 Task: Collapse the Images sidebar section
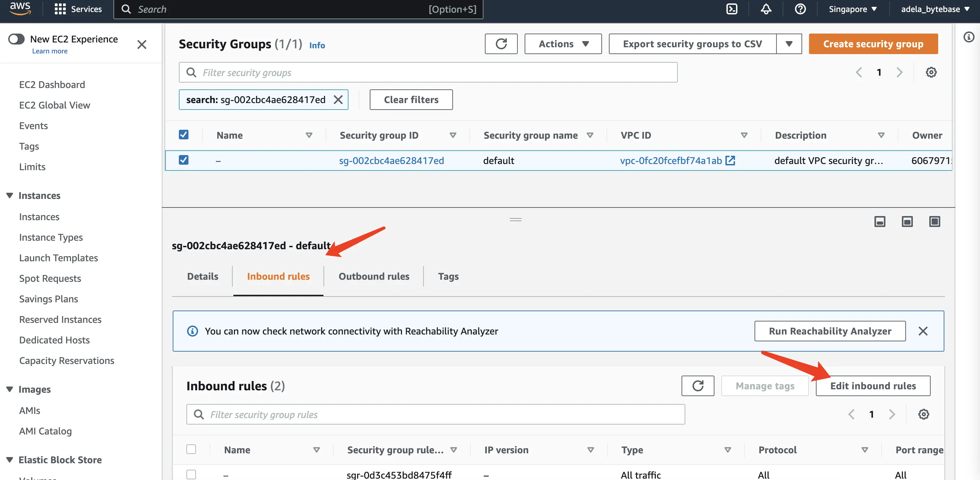pyautogui.click(x=10, y=389)
